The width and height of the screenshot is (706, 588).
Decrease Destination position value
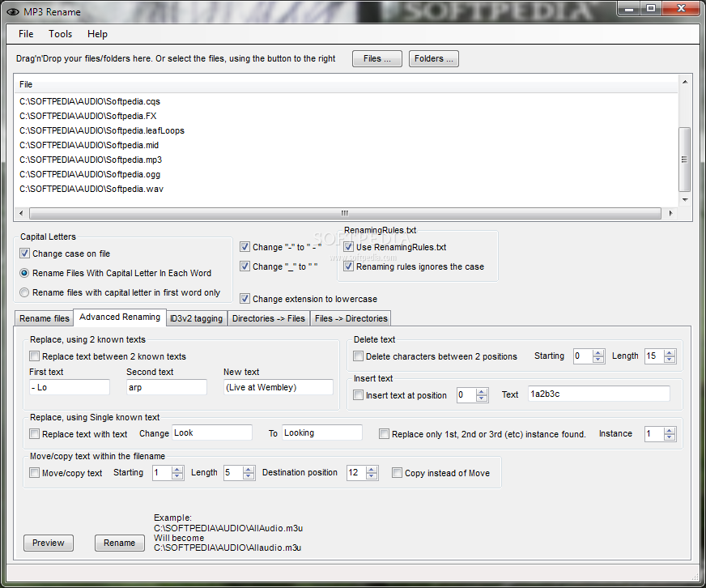pos(372,476)
